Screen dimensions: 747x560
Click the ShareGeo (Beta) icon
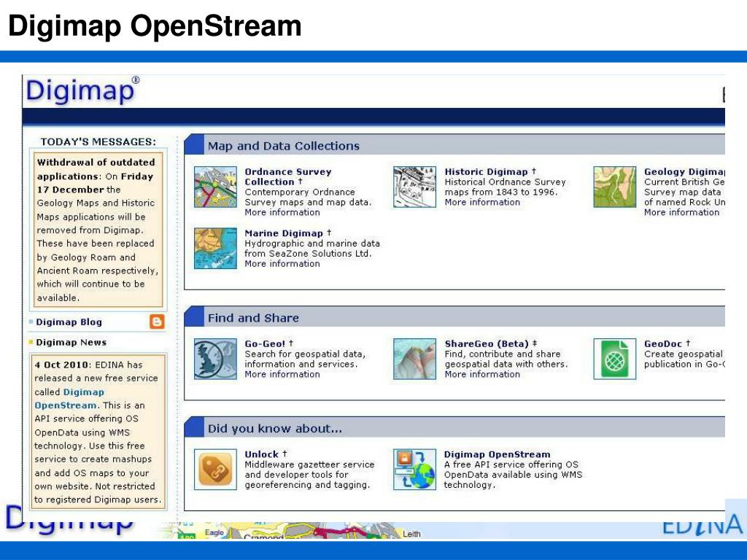pos(414,359)
